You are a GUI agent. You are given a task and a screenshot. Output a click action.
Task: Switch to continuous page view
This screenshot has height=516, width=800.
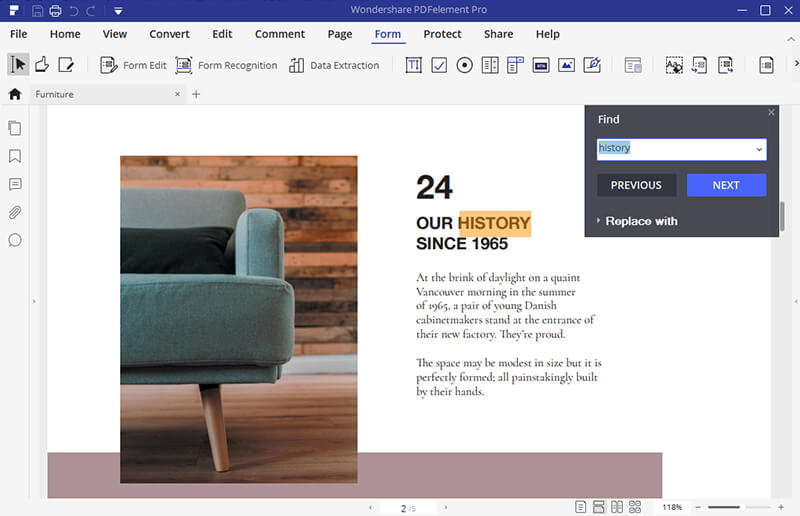(598, 507)
